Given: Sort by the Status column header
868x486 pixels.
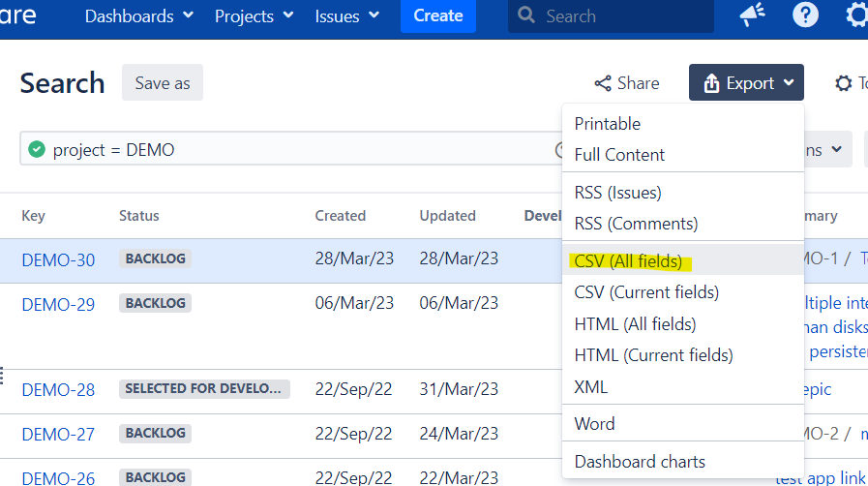Looking at the screenshot, I should (x=139, y=216).
